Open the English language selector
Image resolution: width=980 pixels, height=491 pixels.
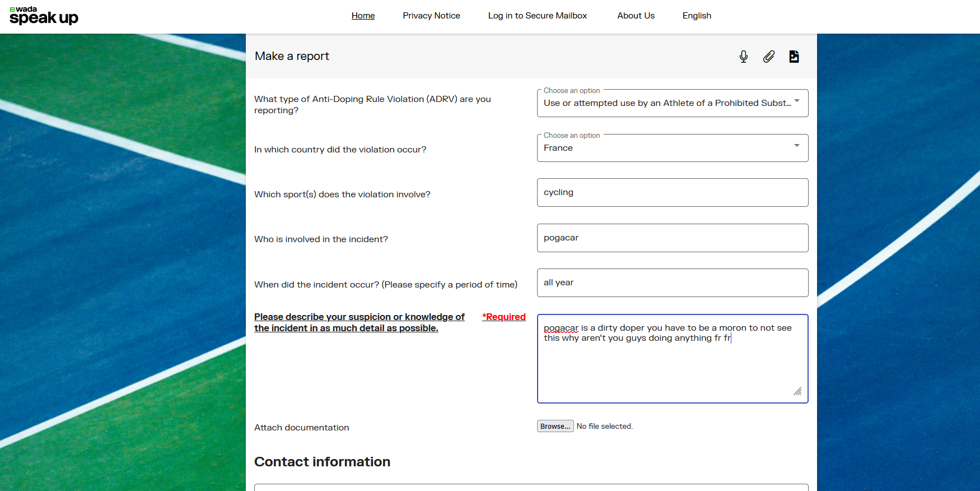pyautogui.click(x=697, y=16)
